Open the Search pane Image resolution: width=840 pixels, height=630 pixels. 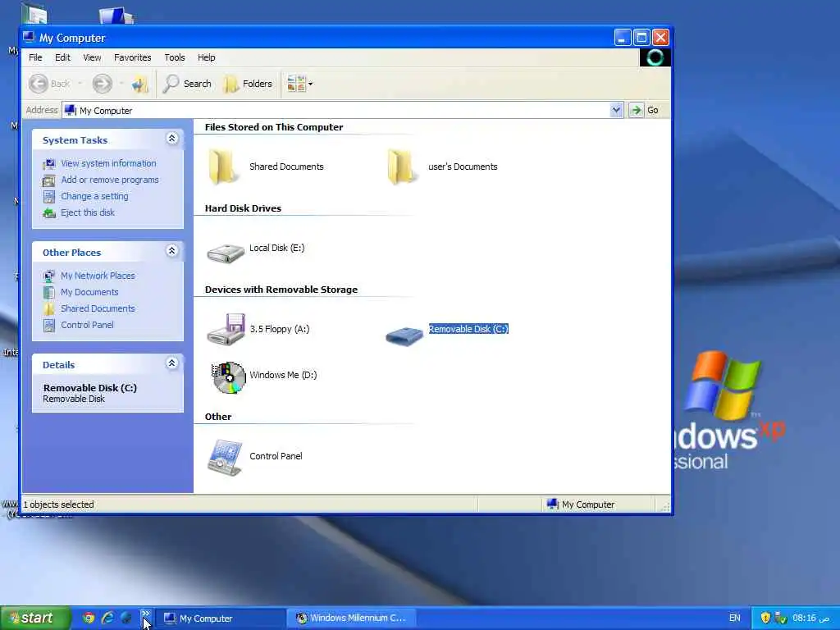point(188,84)
